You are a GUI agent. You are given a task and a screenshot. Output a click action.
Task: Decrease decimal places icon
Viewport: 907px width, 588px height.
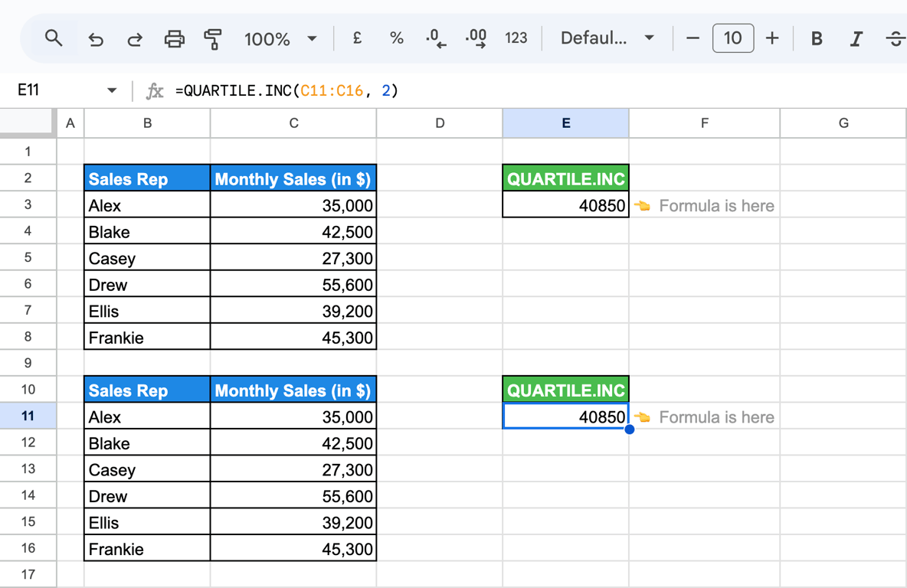[x=436, y=39]
